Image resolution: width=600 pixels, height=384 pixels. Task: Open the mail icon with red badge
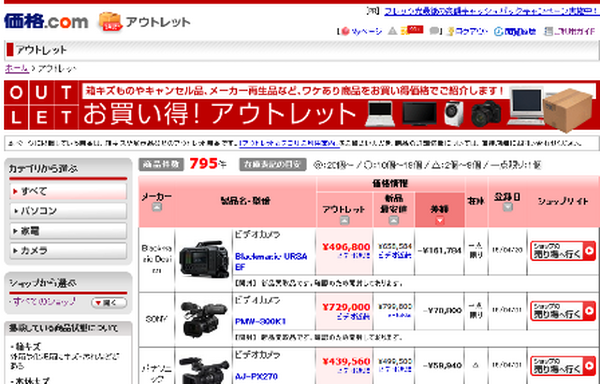pos(412,30)
